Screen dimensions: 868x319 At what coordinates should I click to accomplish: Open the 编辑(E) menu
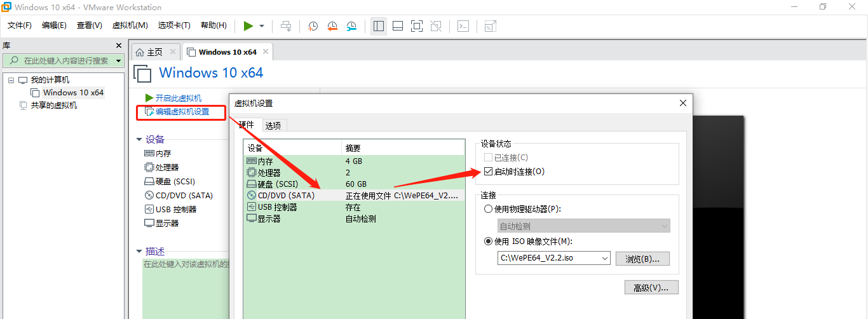[54, 25]
